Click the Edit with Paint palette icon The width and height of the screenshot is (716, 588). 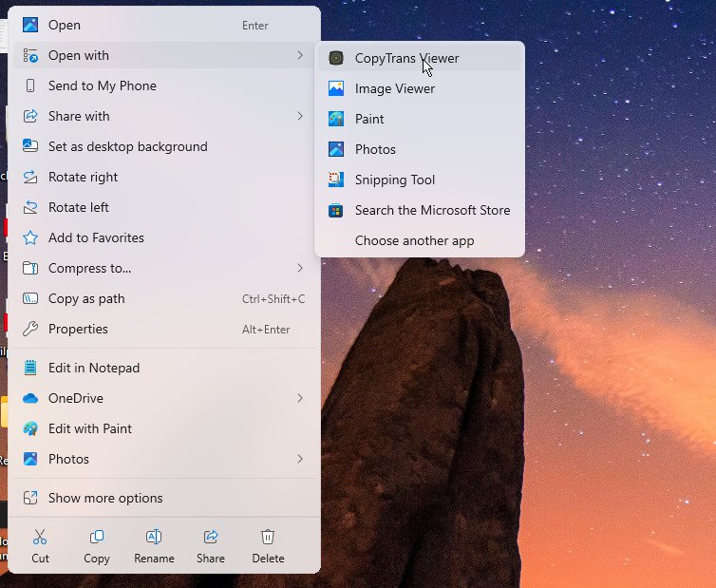point(30,428)
